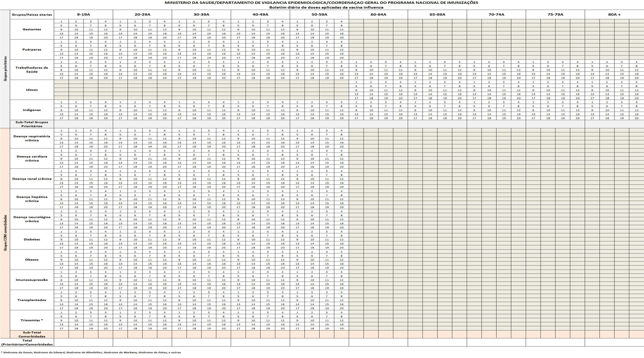Select the Doença hepática crônica label

point(32,199)
